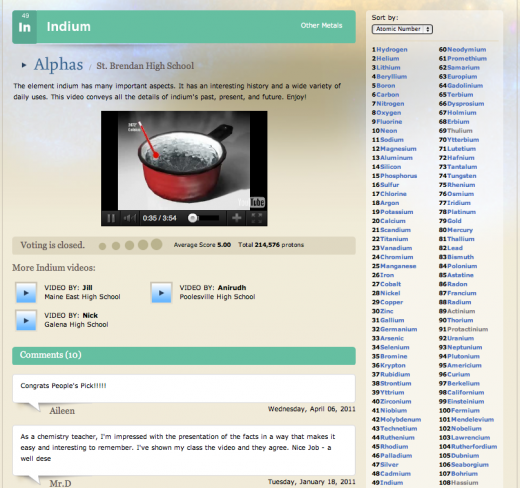520x488 pixels.
Task: Open the Bohrium element link
Action: 464,473
